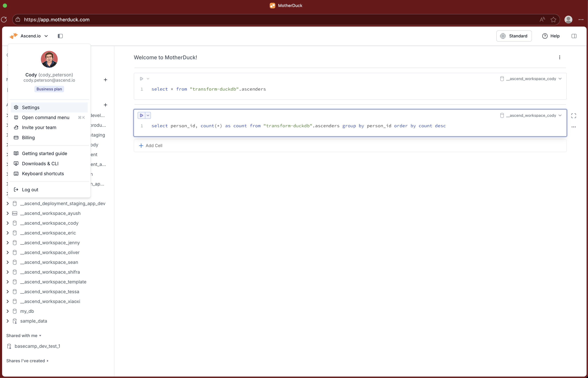The width and height of the screenshot is (588, 378).
Task: Open notebook three-dot options menu
Action: coord(560,58)
